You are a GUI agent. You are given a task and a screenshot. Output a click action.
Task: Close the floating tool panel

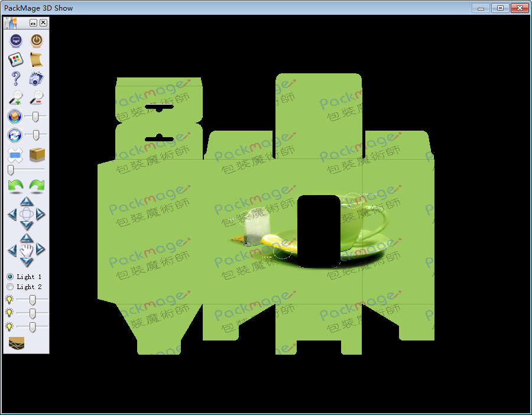pos(43,22)
